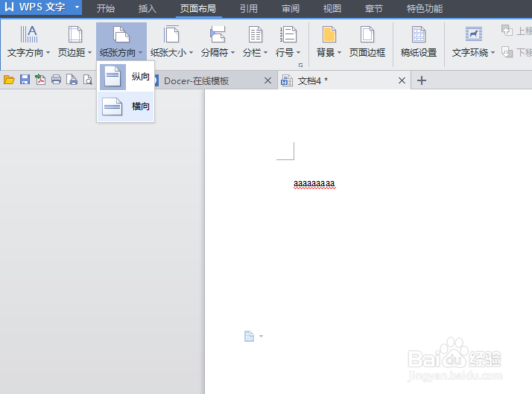Expand the 页边距 dropdown arrow
532x394 pixels.
pos(89,53)
